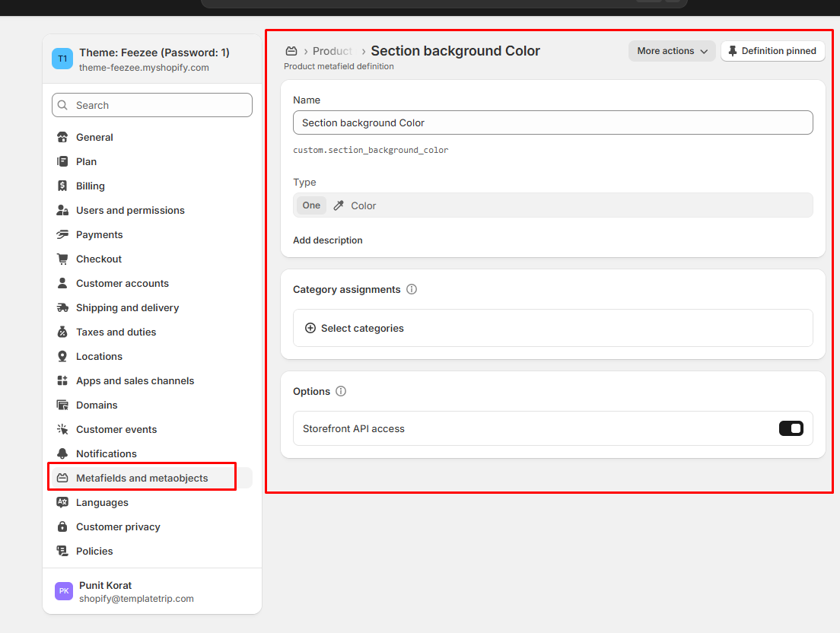Click the Shipping and delivery truck icon
The image size is (840, 633).
click(x=62, y=307)
